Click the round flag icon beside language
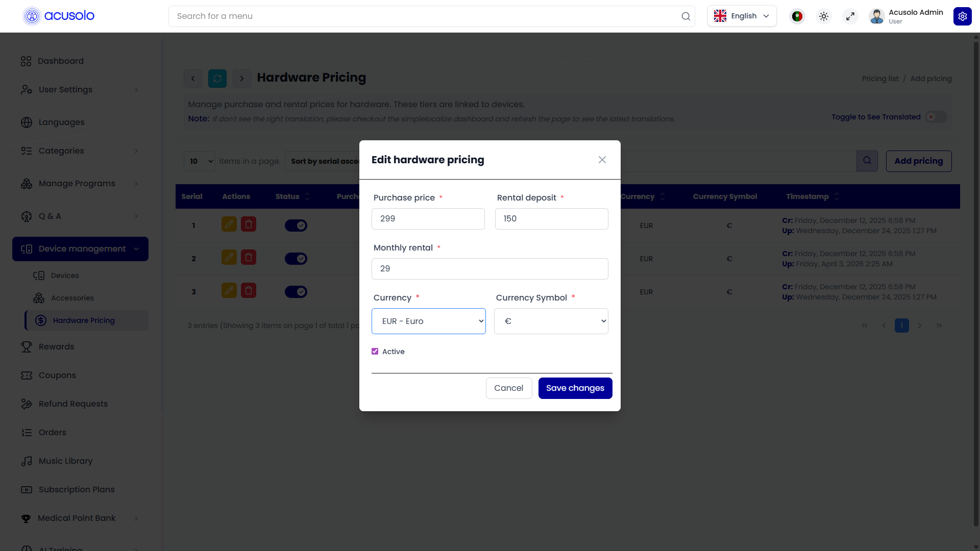This screenshot has width=980, height=551. tap(797, 16)
